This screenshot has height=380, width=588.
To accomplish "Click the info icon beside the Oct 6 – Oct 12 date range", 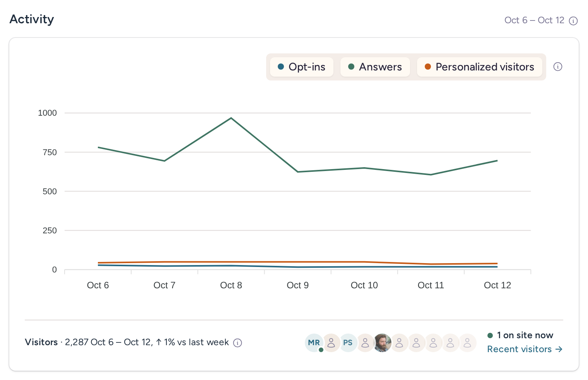I will (x=573, y=21).
